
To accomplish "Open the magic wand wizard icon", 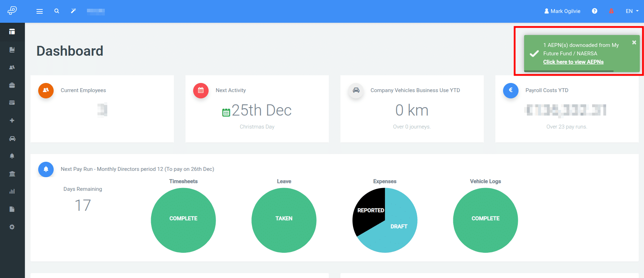I will pos(73,11).
